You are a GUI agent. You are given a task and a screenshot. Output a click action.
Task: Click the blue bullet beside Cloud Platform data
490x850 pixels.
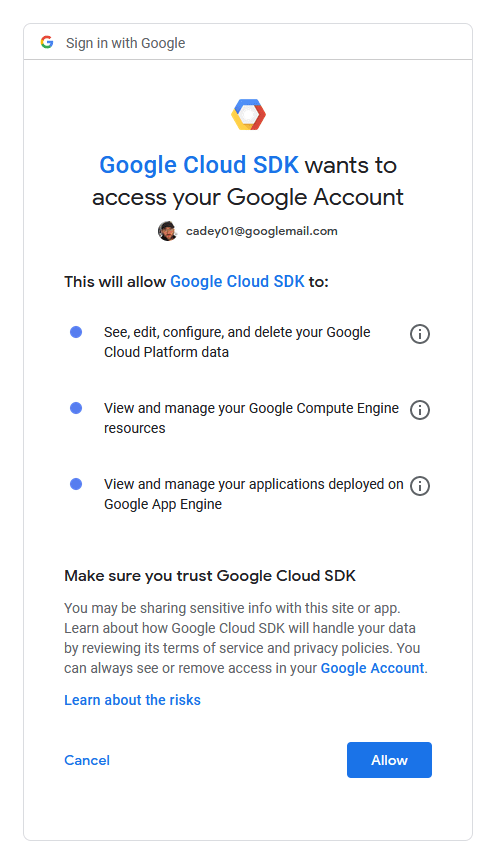pyautogui.click(x=76, y=332)
